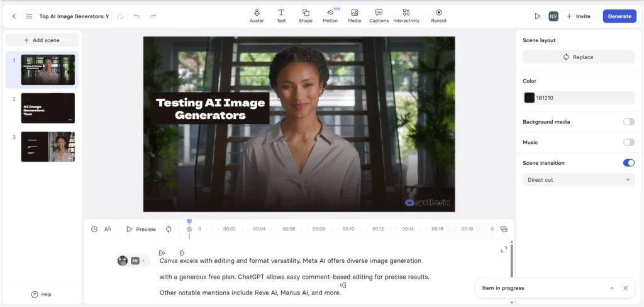Open the Media tool menu
Screen dimensions: 644x307
point(355,16)
